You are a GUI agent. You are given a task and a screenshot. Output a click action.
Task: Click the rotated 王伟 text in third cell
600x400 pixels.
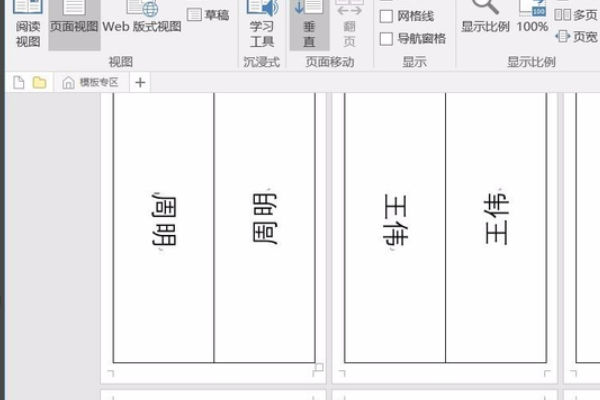coord(395,220)
